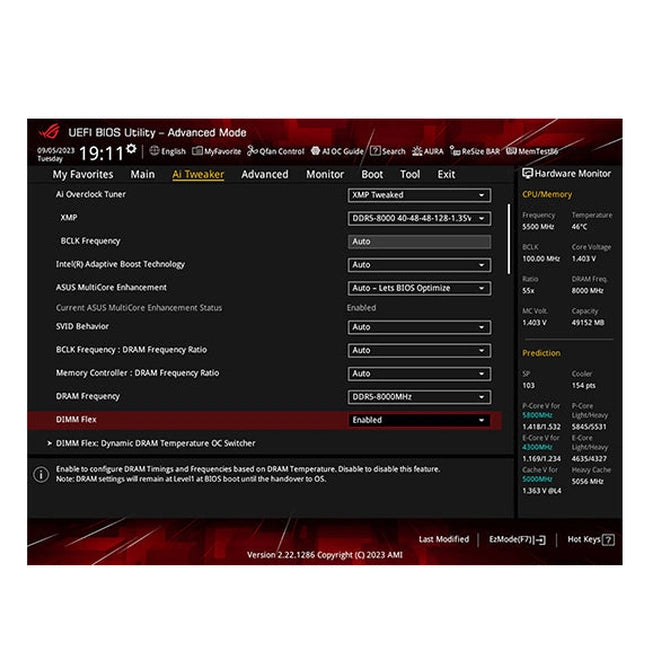650x650 pixels.
Task: Select the DIMM Flex row label
Action: (76, 420)
